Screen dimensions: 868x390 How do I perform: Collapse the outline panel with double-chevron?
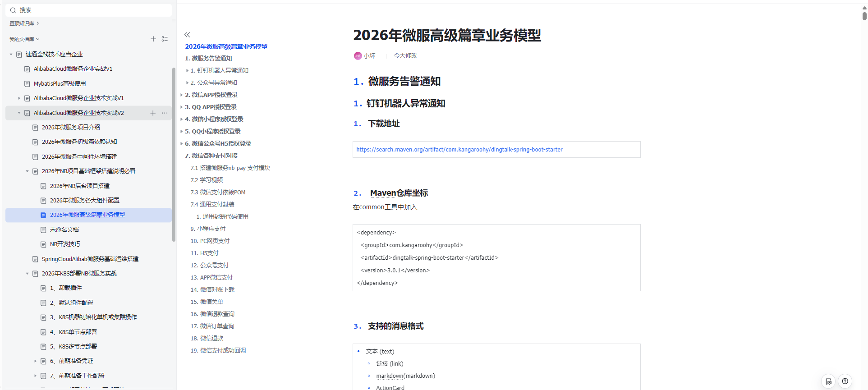187,35
